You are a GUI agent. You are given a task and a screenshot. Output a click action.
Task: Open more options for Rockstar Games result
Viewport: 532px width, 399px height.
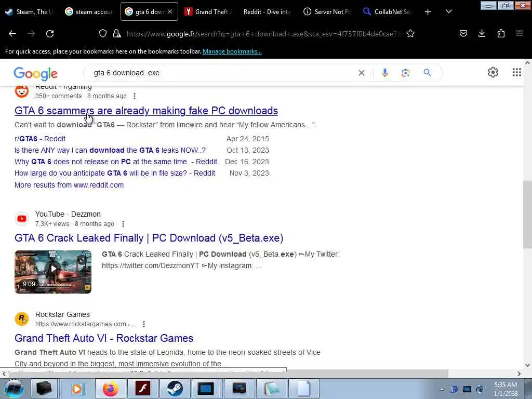click(x=144, y=324)
